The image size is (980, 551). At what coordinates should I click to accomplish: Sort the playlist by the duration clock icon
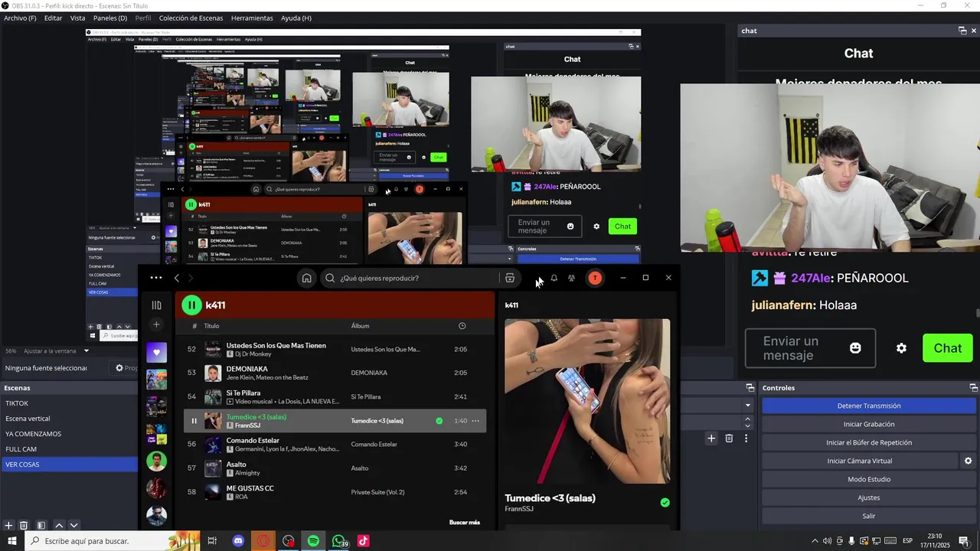click(x=462, y=326)
